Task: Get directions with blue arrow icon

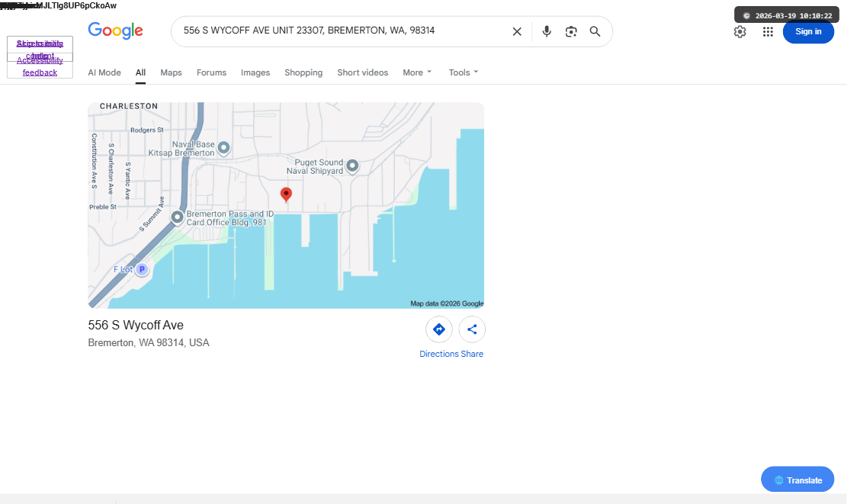Action: coord(439,329)
